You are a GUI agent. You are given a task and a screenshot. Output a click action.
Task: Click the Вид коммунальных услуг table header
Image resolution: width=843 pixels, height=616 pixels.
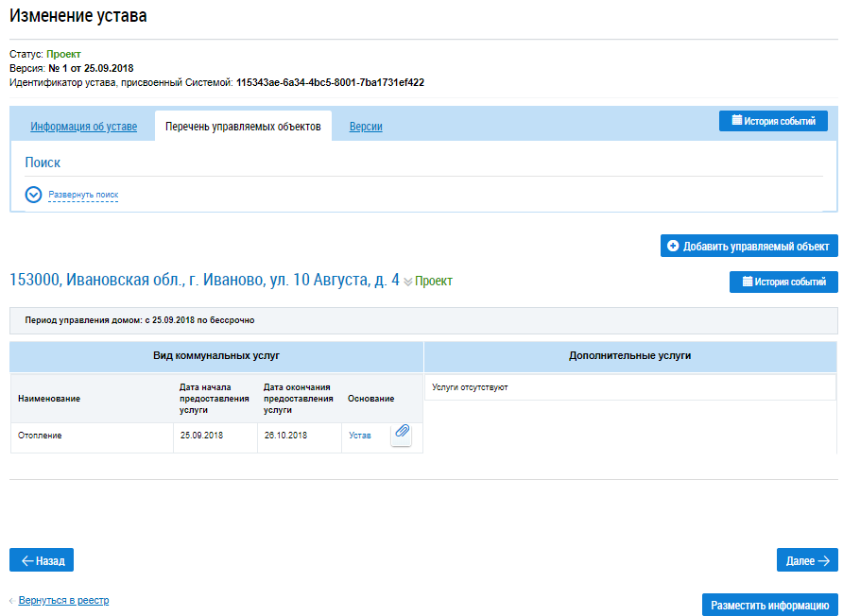point(216,356)
